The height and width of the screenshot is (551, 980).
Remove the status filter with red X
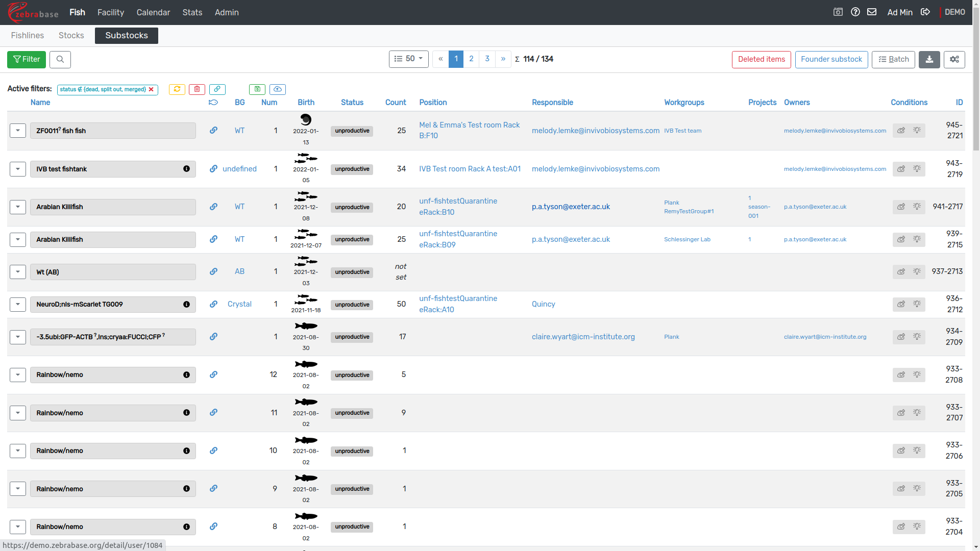coord(151,89)
